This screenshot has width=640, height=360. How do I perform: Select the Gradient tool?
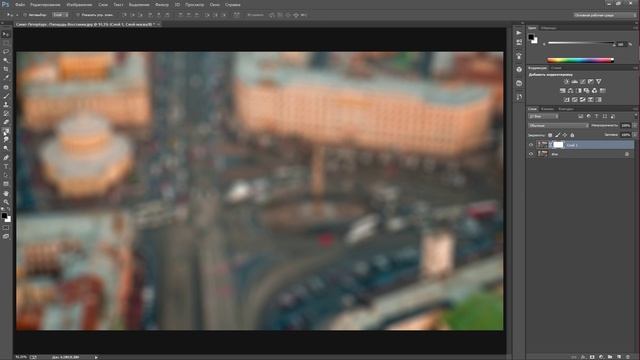(x=6, y=131)
